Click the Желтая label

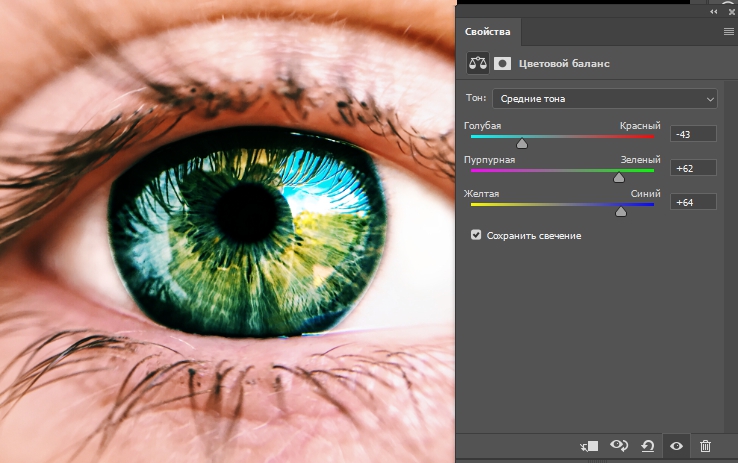(x=481, y=194)
